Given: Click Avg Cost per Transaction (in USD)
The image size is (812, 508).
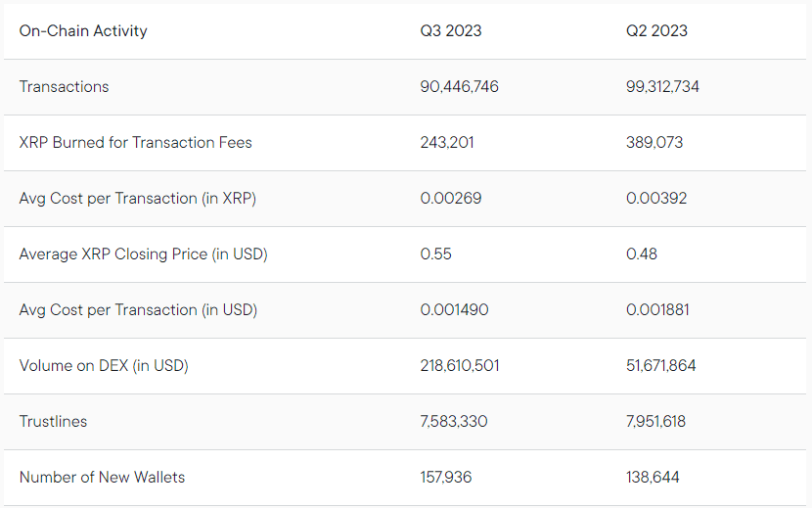Looking at the screenshot, I should pos(138,310).
